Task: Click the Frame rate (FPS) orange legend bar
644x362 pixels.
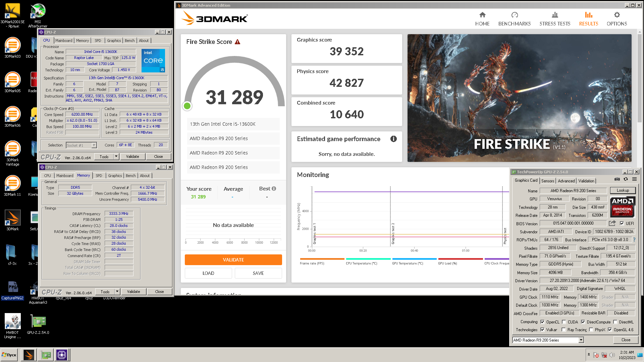Action: pyautogui.click(x=322, y=259)
